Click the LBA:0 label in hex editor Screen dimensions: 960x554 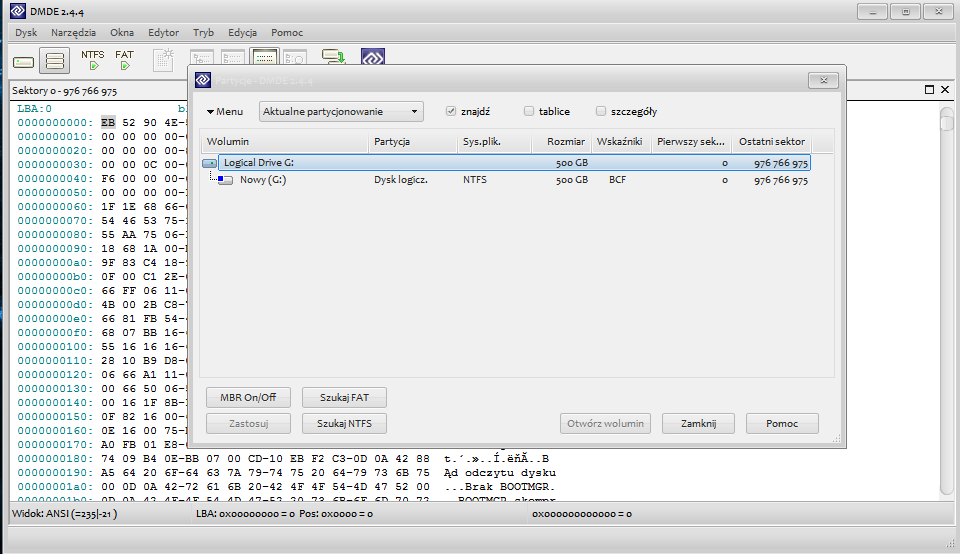pos(34,108)
